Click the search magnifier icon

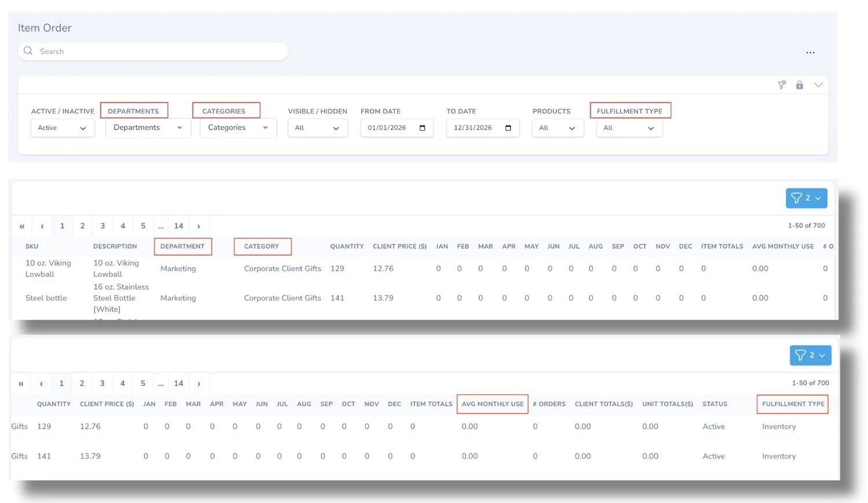pyautogui.click(x=28, y=51)
